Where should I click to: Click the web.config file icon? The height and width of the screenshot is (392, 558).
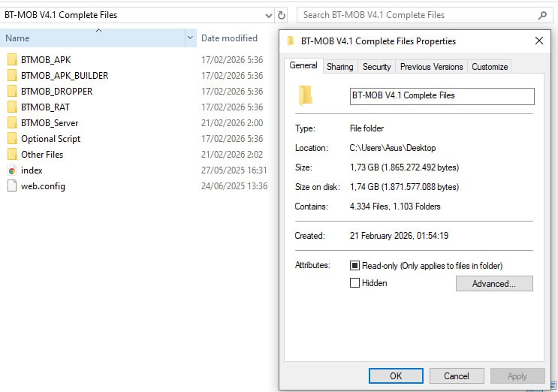point(12,186)
